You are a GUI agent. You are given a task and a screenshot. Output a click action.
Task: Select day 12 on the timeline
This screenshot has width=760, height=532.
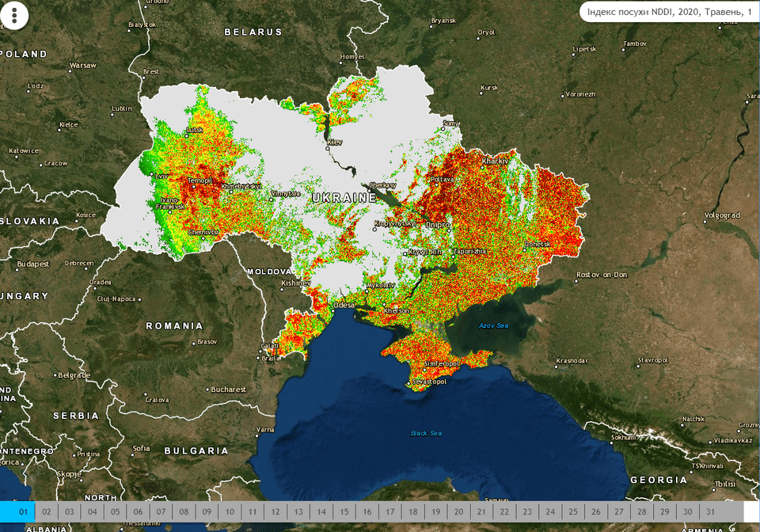click(275, 511)
